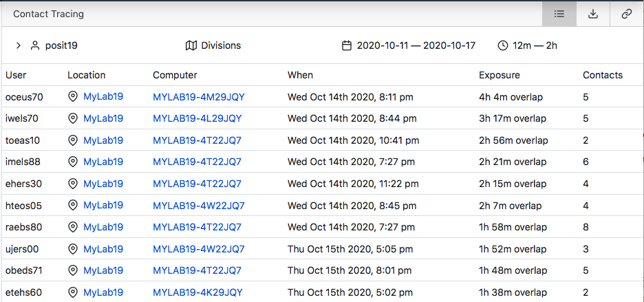644x302 pixels.
Task: Switch to the list view icon
Action: click(559, 14)
